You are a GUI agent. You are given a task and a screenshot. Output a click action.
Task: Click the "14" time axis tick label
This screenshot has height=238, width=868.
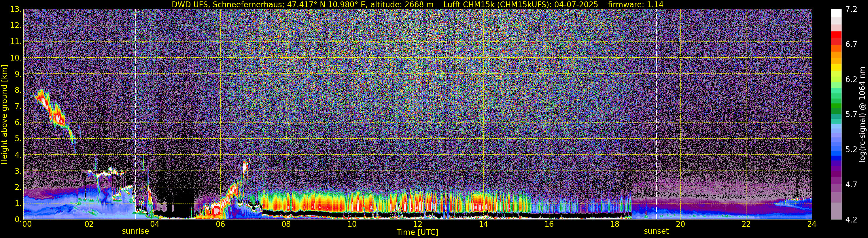point(483,224)
